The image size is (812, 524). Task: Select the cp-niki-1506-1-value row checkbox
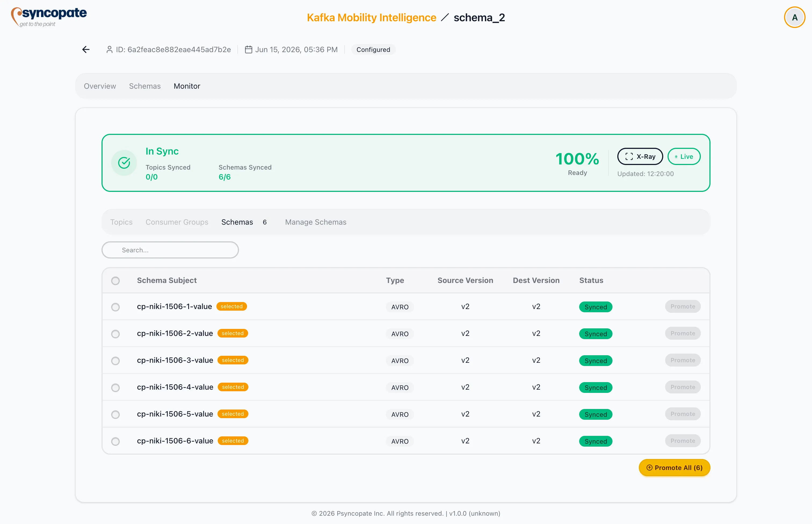pyautogui.click(x=116, y=307)
